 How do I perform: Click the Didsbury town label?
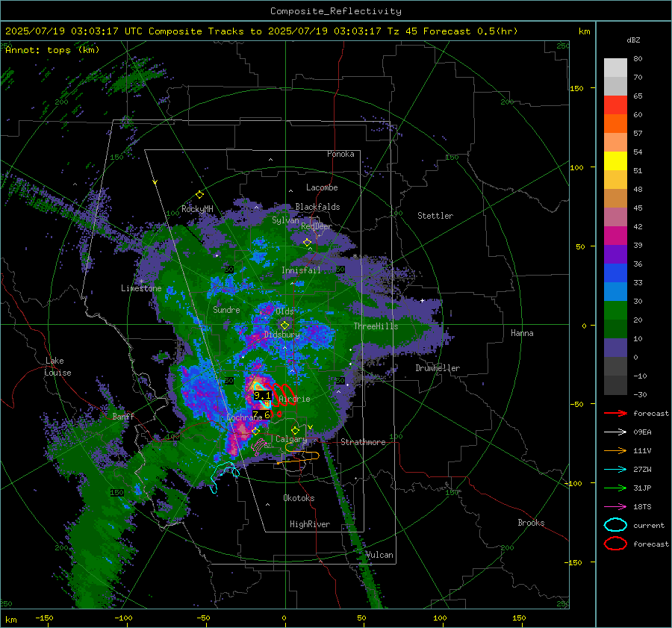pyautogui.click(x=281, y=335)
